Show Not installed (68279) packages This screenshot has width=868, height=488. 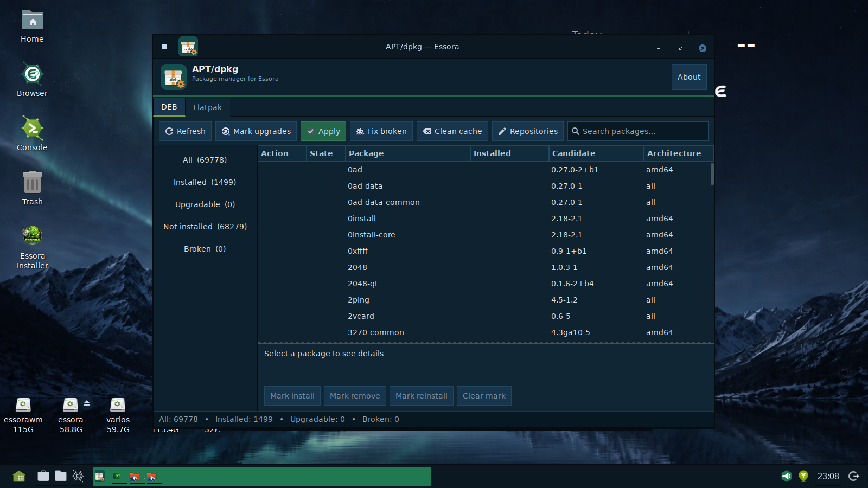(205, 227)
